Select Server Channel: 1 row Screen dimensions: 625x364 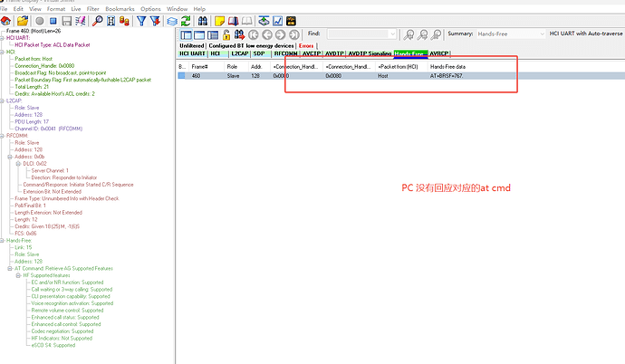pos(50,171)
